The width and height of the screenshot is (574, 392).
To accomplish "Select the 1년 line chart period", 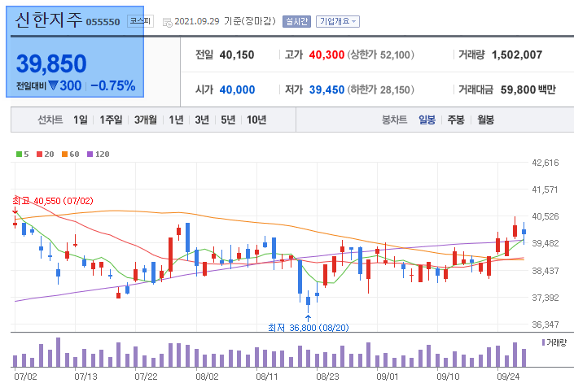I will tap(176, 120).
